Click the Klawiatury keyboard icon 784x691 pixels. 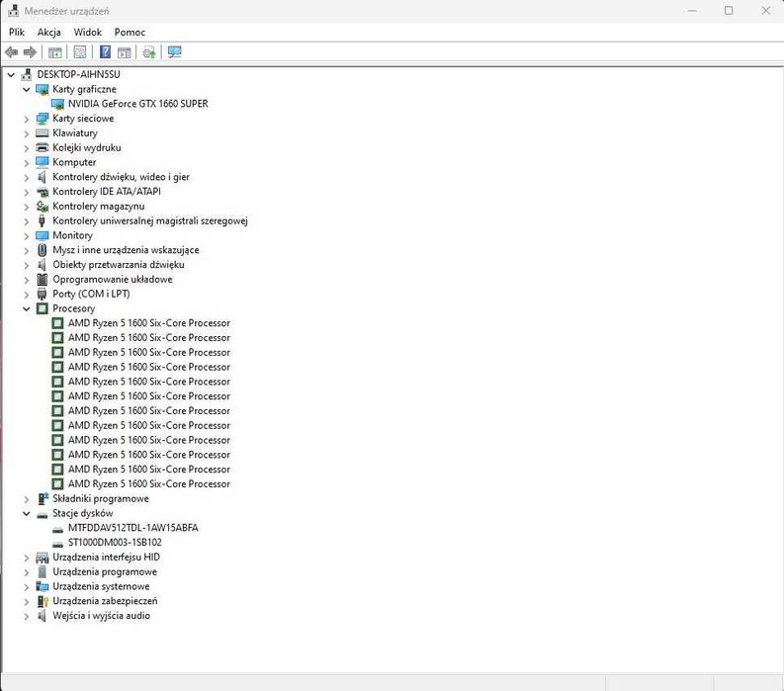tap(42, 133)
